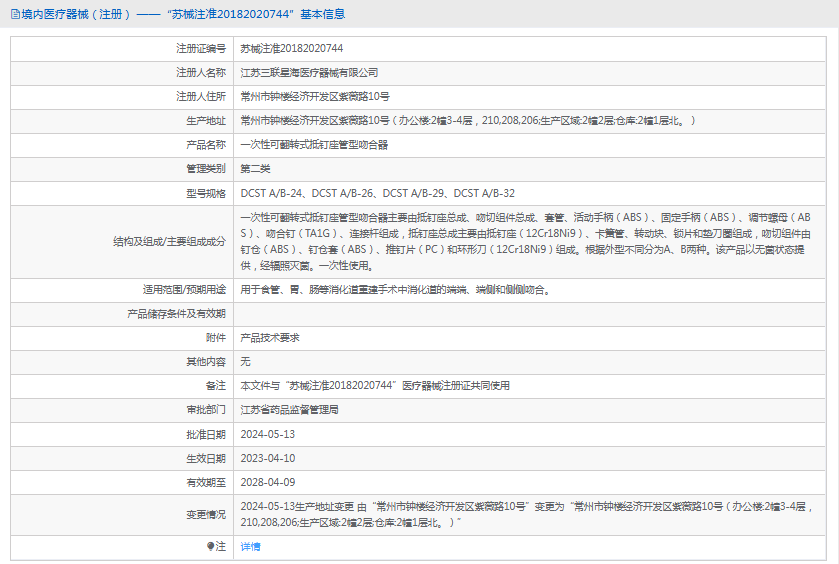Viewport: 839px width, 564px height.
Task: Select the structure description paragraph text
Action: [x=525, y=241]
